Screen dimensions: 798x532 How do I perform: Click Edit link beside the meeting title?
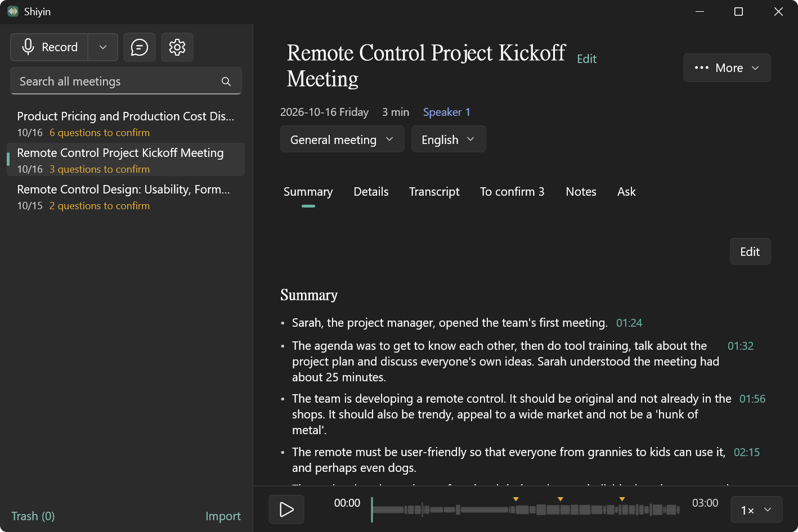tap(586, 58)
